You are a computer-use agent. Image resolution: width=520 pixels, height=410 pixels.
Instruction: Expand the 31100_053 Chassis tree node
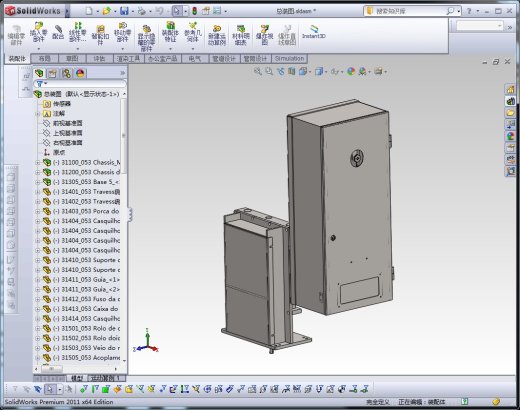pyautogui.click(x=38, y=163)
